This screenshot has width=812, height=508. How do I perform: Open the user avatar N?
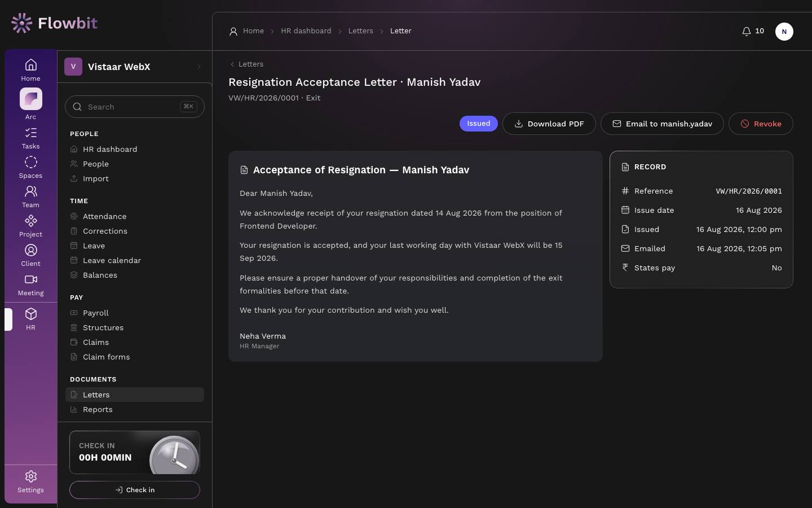coord(784,32)
